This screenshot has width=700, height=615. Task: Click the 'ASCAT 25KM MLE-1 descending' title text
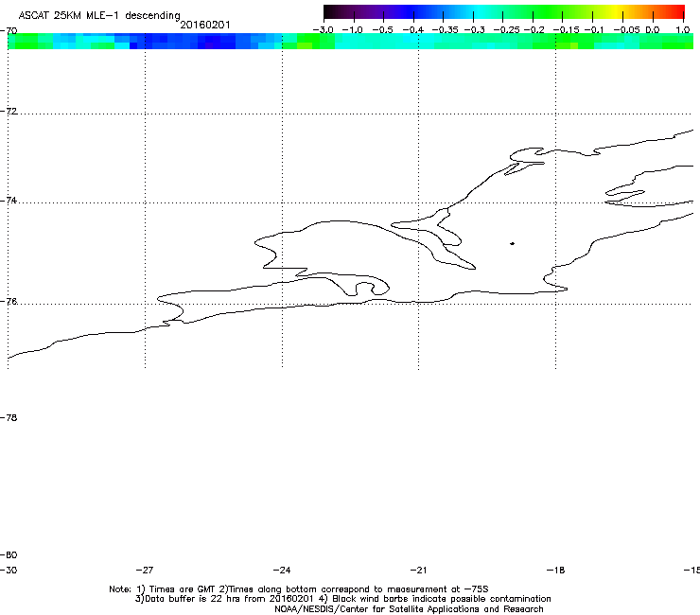coord(99,15)
